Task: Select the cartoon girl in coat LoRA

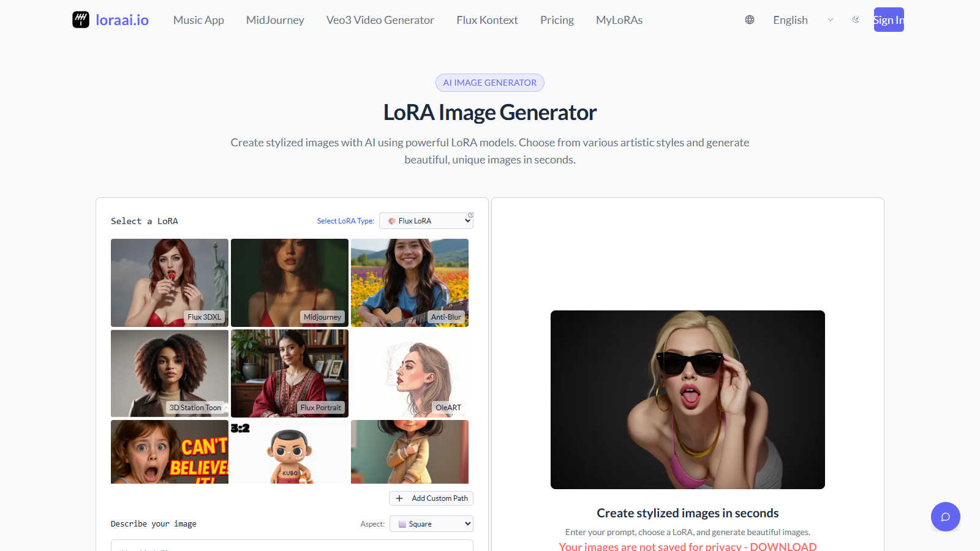Action: [410, 452]
